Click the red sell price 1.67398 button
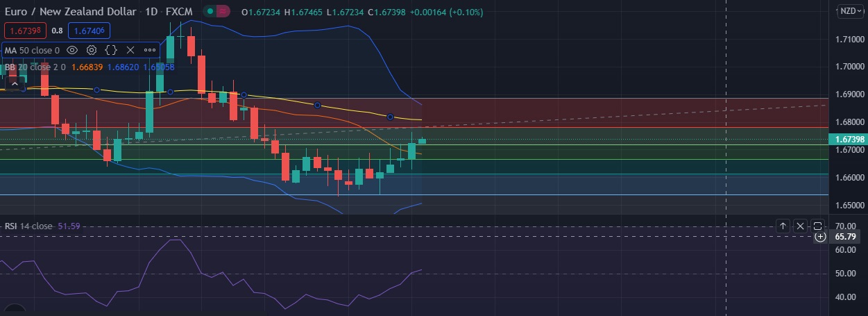The width and height of the screenshot is (868, 316). pos(25,31)
